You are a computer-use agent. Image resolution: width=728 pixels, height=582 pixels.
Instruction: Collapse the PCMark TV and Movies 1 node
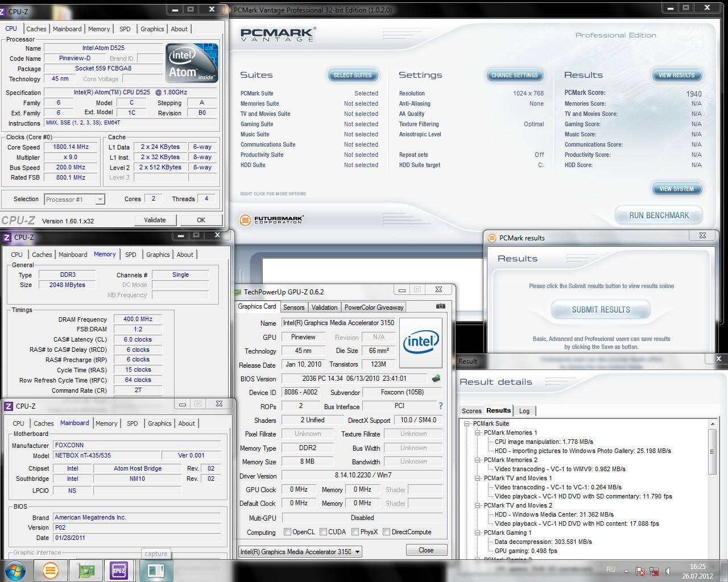478,478
